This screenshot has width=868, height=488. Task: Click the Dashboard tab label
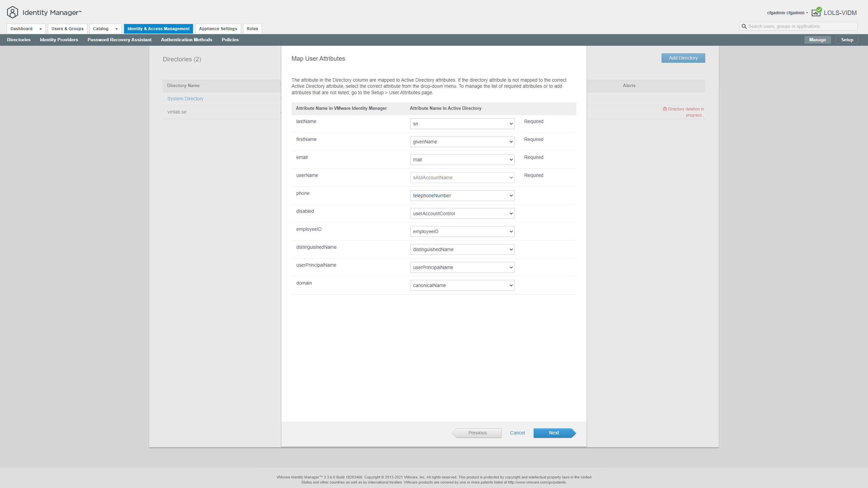(21, 29)
